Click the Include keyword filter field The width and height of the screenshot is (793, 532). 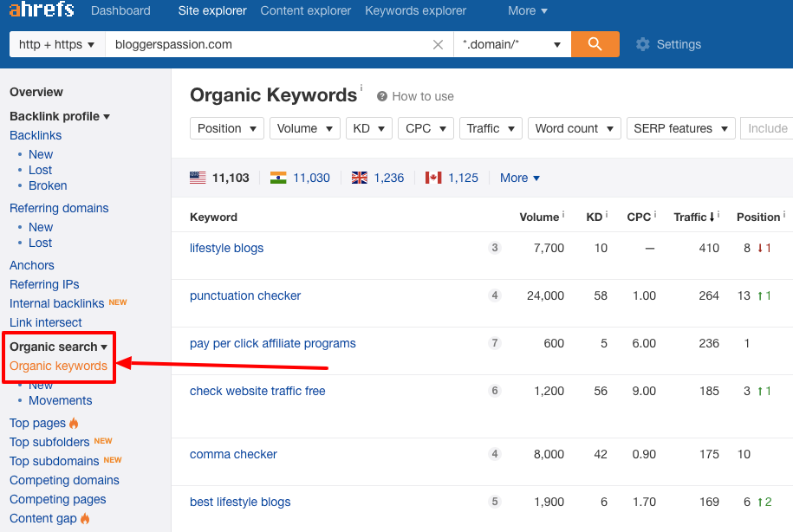[x=767, y=128]
